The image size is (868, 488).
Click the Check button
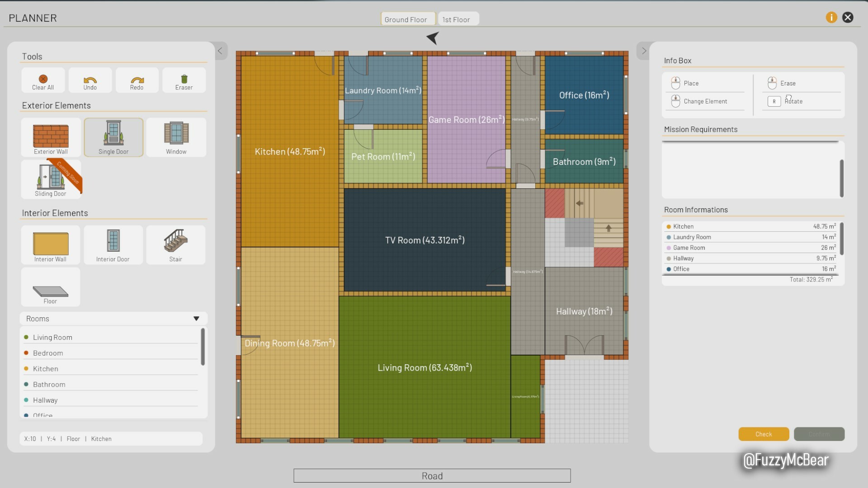coord(764,434)
